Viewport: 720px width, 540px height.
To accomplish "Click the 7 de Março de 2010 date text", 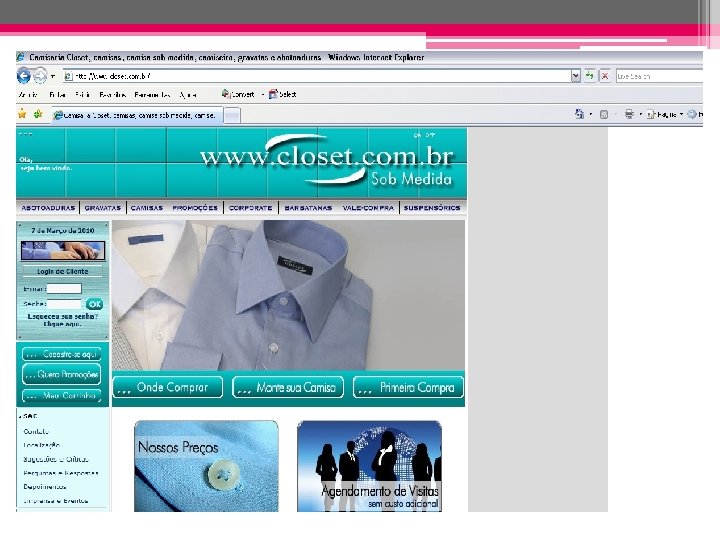I will click(x=63, y=231).
